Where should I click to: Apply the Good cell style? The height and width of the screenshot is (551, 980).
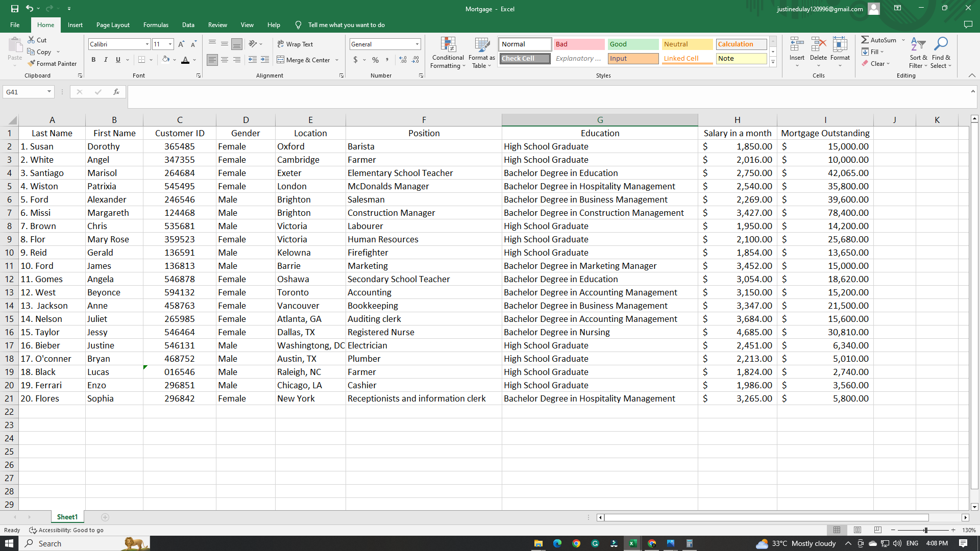pyautogui.click(x=633, y=44)
